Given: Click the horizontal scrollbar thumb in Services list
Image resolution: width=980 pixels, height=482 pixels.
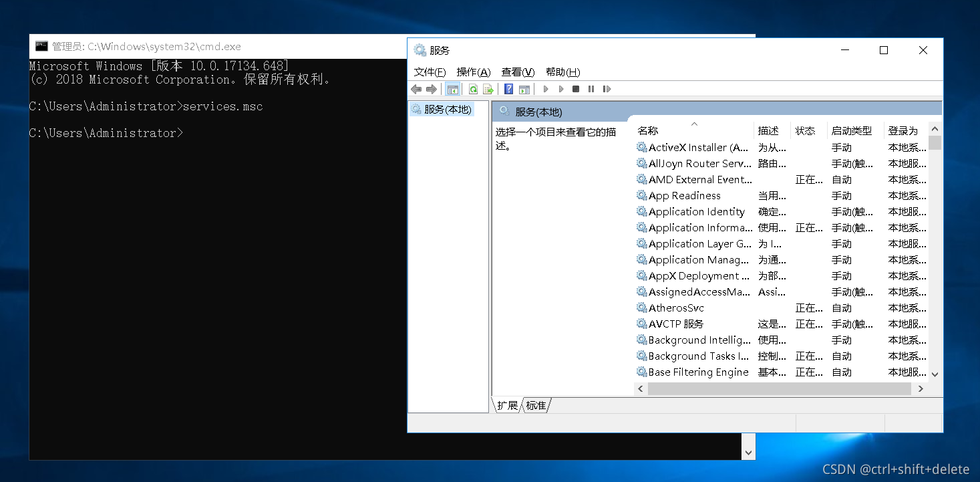Looking at the screenshot, I should click(x=779, y=388).
